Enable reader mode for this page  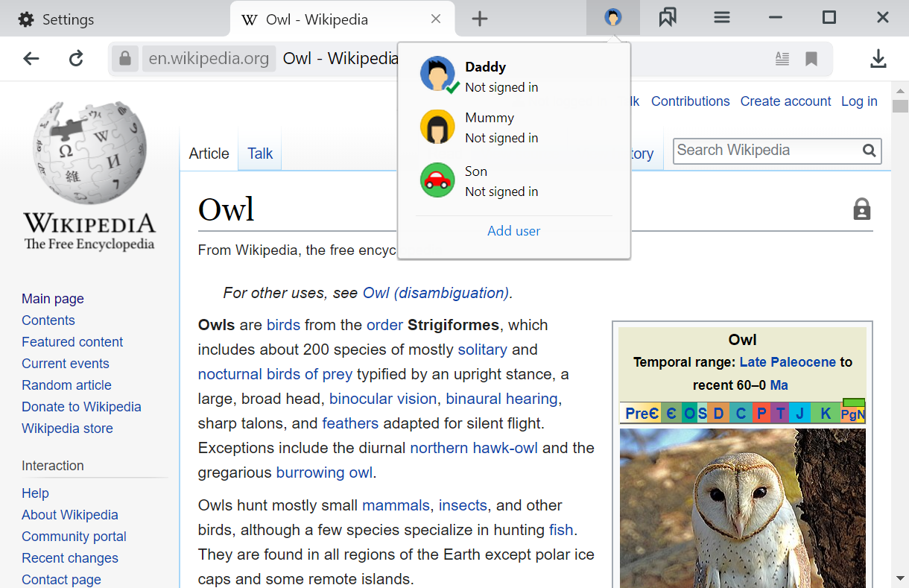(x=782, y=59)
